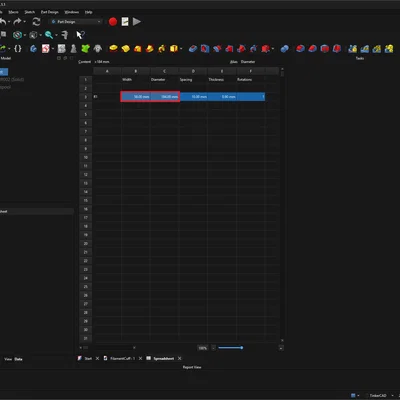Click the red-white Create Sketch icon

click(x=46, y=49)
